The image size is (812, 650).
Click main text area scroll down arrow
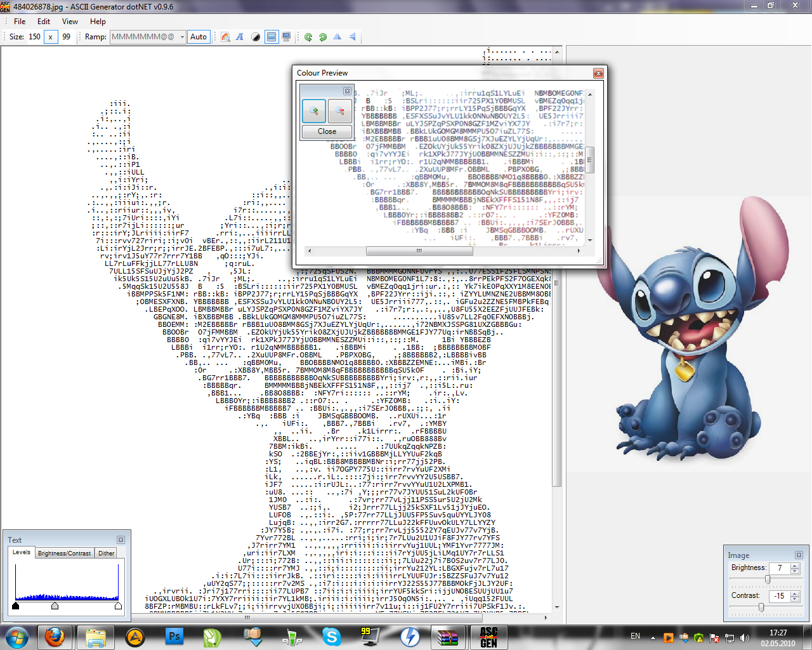coord(557,608)
